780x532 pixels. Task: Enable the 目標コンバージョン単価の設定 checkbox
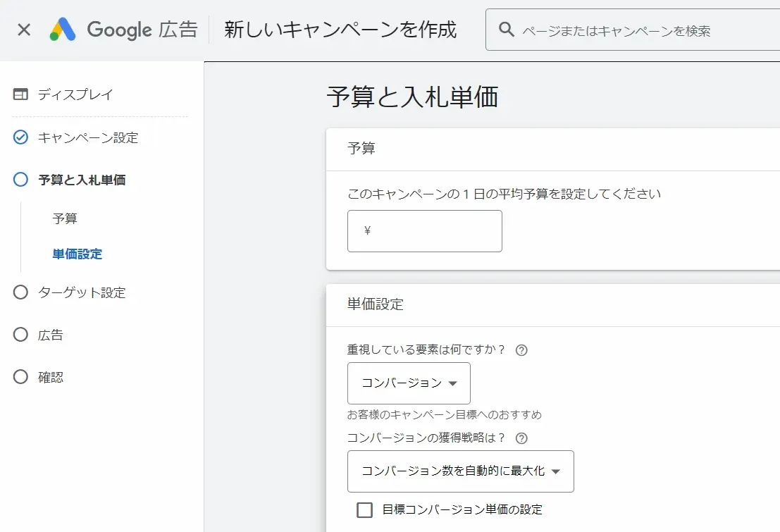pos(364,509)
